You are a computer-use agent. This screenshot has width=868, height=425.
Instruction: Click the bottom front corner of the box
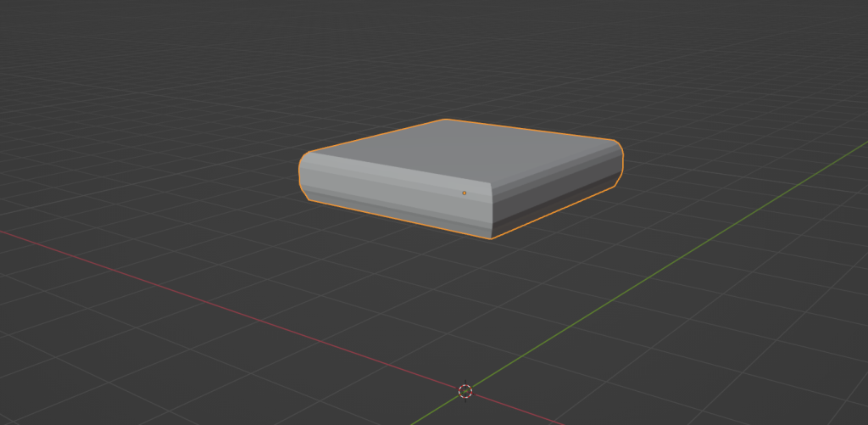[491, 238]
